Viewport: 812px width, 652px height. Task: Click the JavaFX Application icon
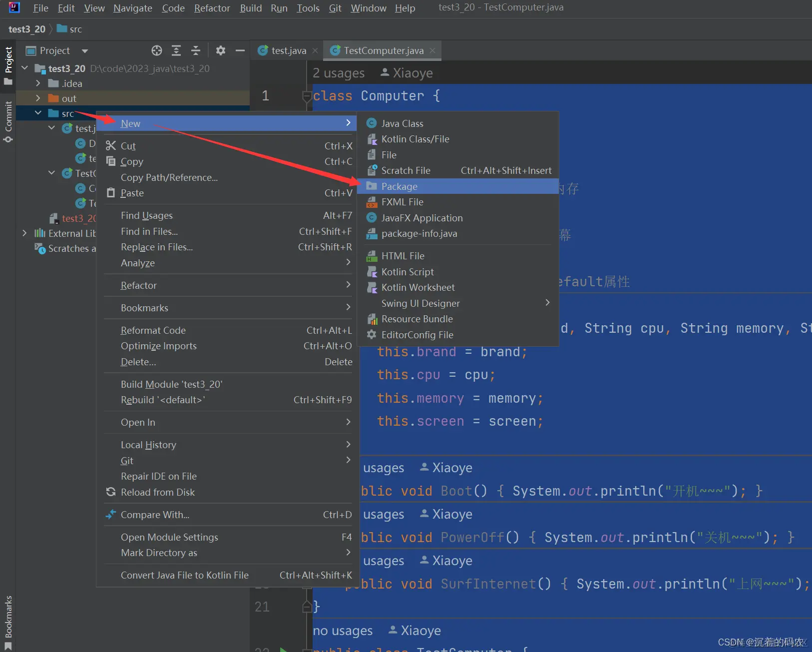[372, 218]
